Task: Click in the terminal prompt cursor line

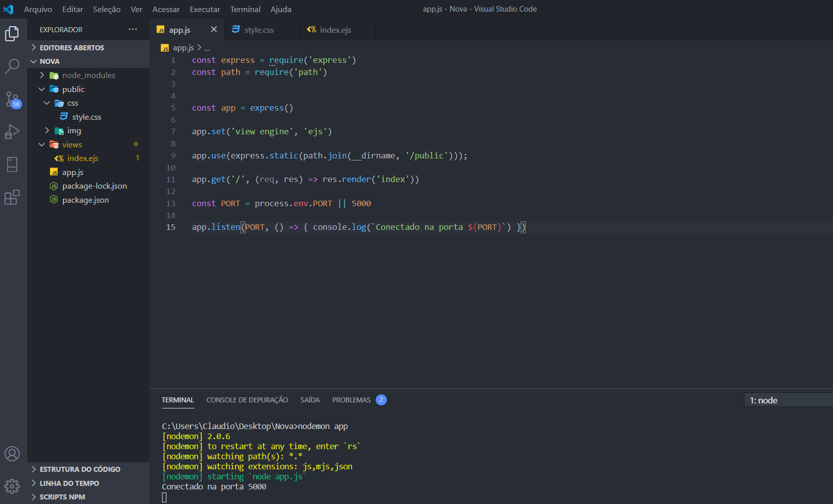Action: (164, 497)
